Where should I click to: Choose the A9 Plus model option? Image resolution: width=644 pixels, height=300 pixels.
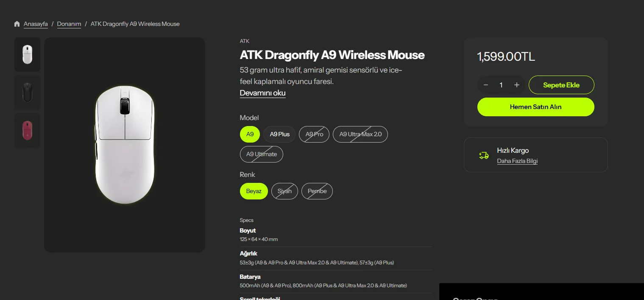pyautogui.click(x=280, y=134)
